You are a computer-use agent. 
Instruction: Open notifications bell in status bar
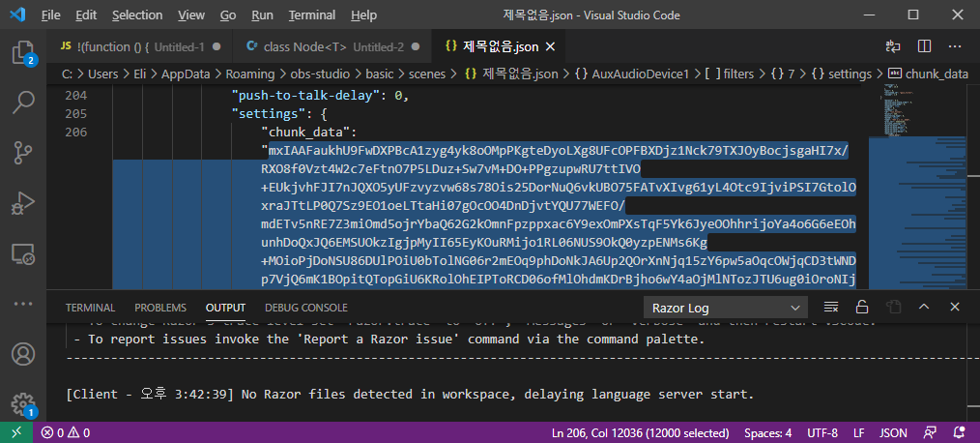959,432
